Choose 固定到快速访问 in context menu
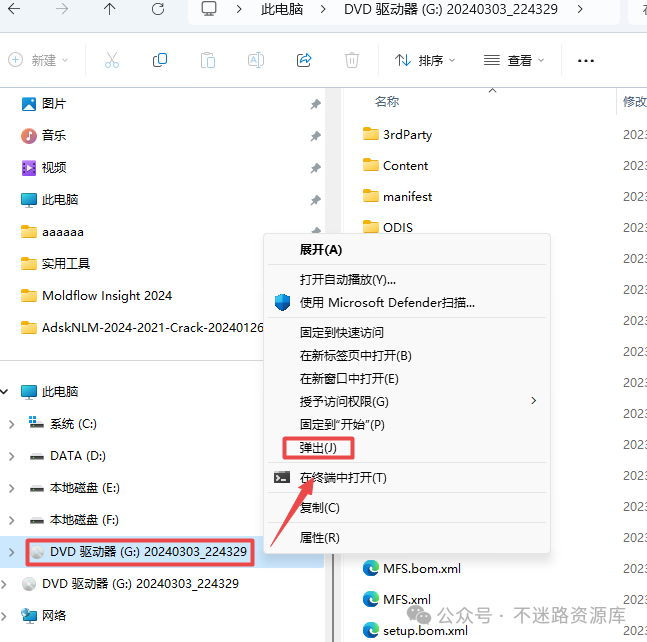 (342, 333)
